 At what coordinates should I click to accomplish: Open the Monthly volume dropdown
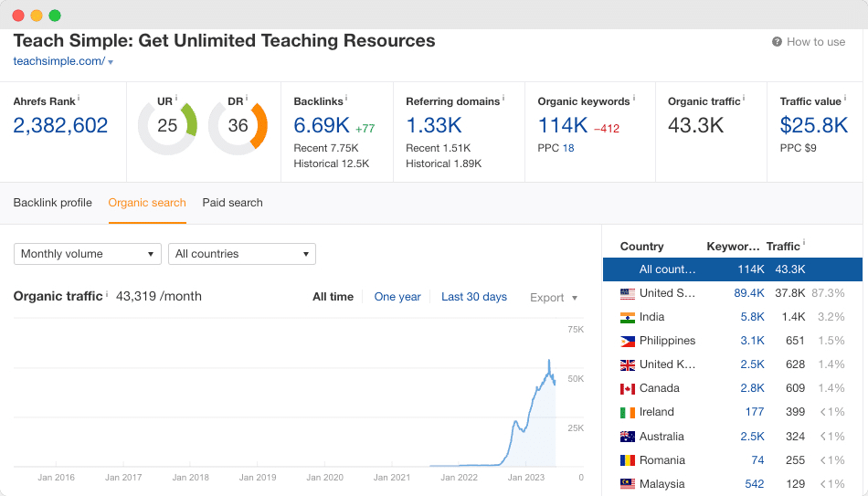pos(88,254)
